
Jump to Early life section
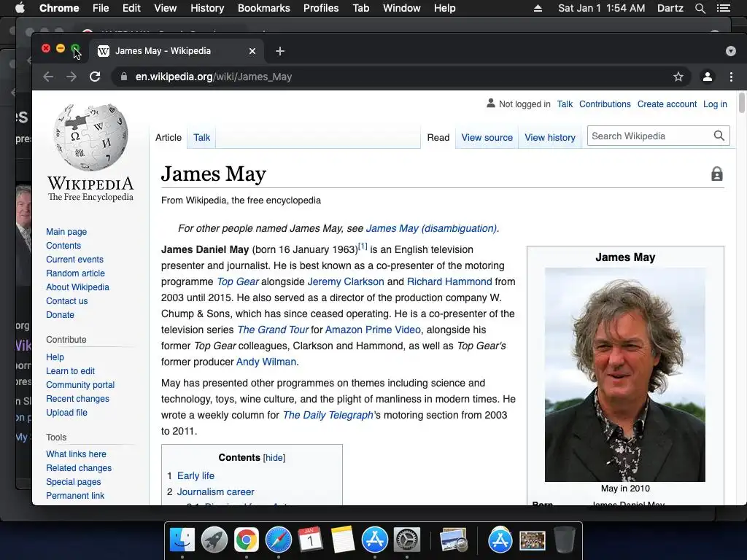[x=196, y=475]
